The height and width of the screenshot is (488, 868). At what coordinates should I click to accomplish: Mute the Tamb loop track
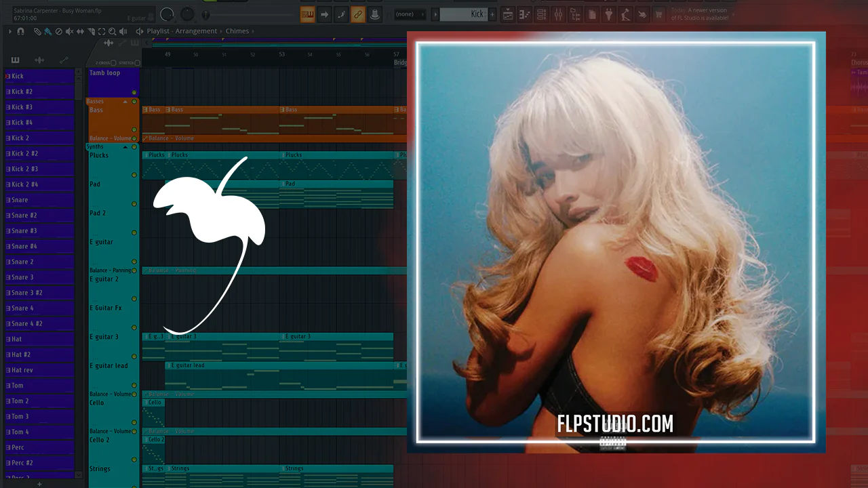[134, 92]
